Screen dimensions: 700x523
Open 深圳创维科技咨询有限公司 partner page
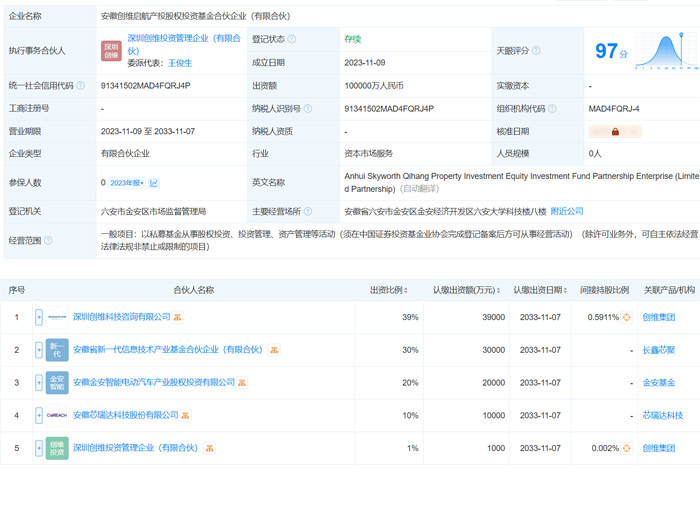point(121,317)
